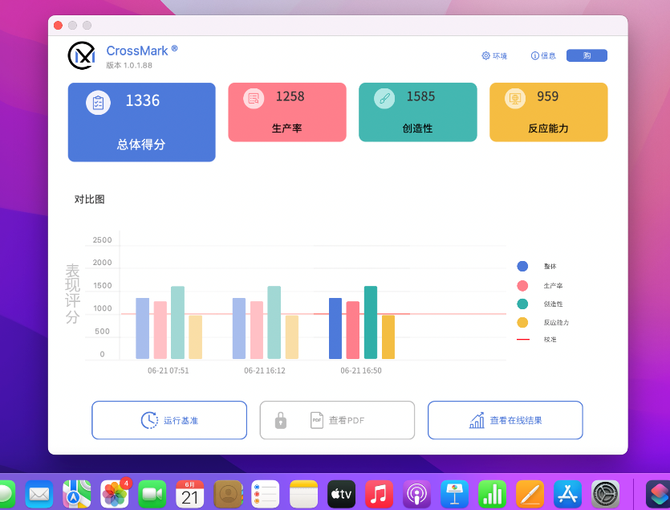
Task: Click the 创造性 creativity card icon
Action: tap(384, 98)
